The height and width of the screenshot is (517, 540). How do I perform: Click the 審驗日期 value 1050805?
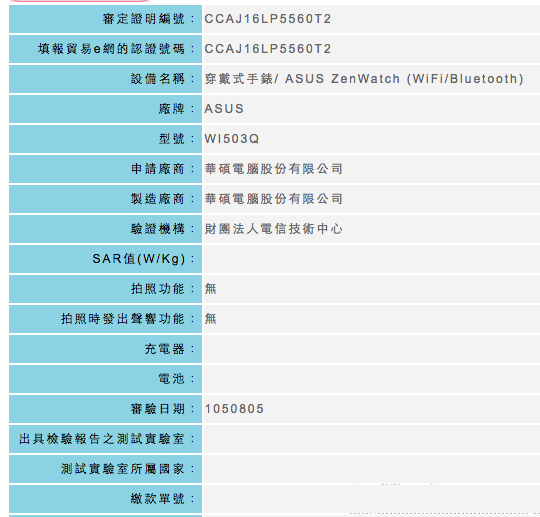234,409
